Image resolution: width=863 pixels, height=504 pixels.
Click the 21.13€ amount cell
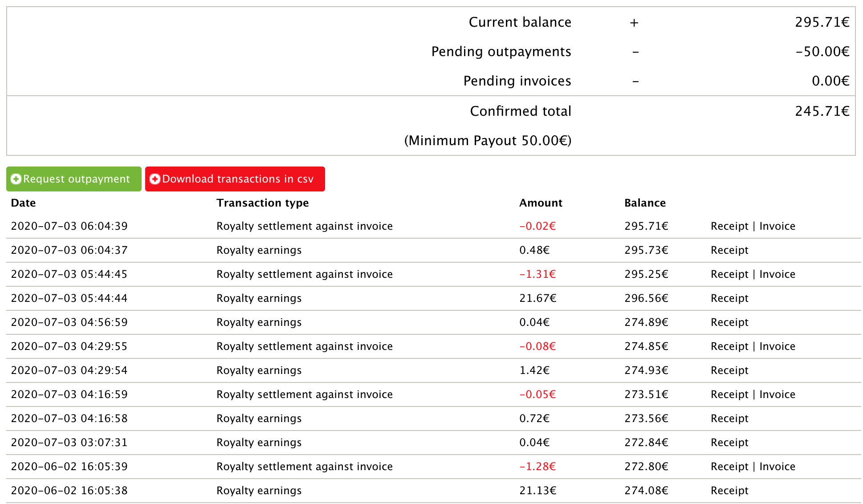pyautogui.click(x=538, y=491)
